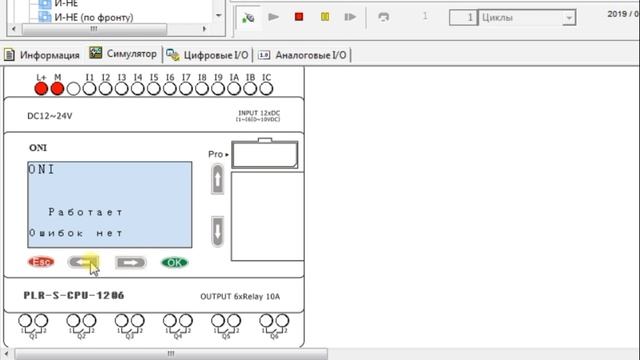
Task: Click the DC12~24V label
Action: 50,116
